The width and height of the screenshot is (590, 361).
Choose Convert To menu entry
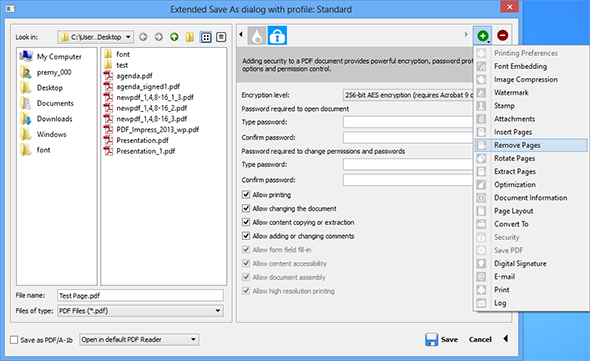tap(531, 224)
